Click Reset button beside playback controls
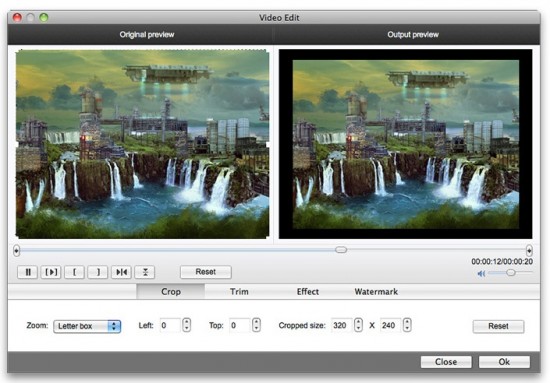The image size is (550, 383). (206, 272)
